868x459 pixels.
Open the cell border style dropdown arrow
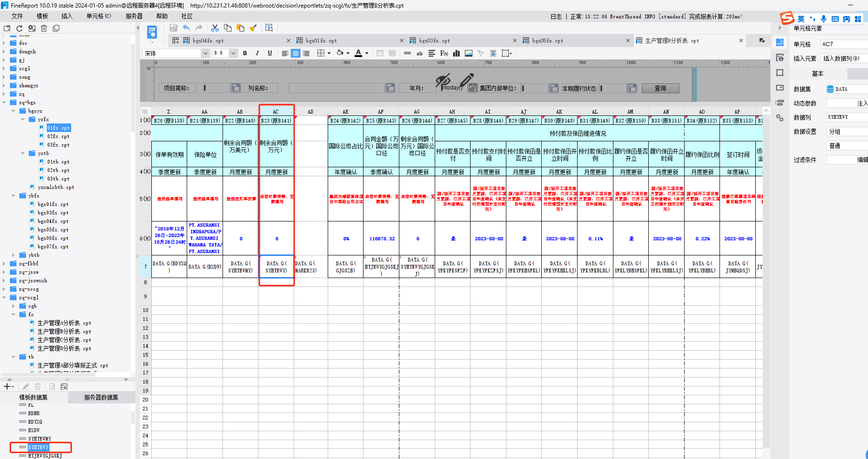point(329,53)
